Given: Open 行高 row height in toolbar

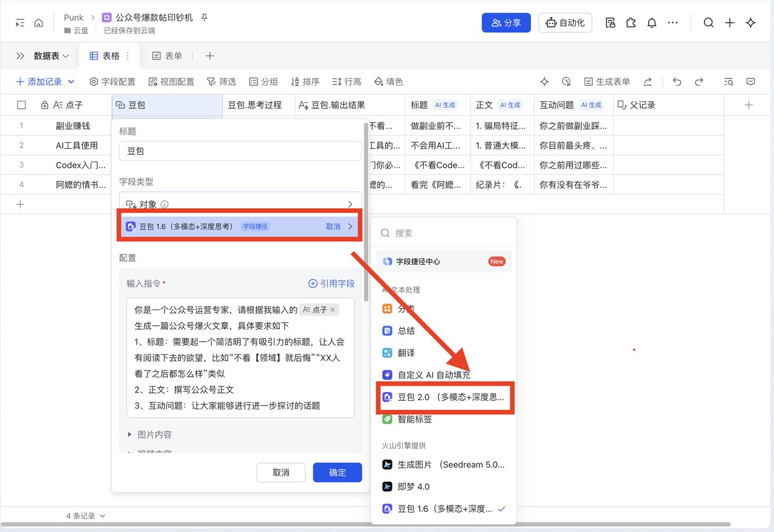Looking at the screenshot, I should click(346, 82).
